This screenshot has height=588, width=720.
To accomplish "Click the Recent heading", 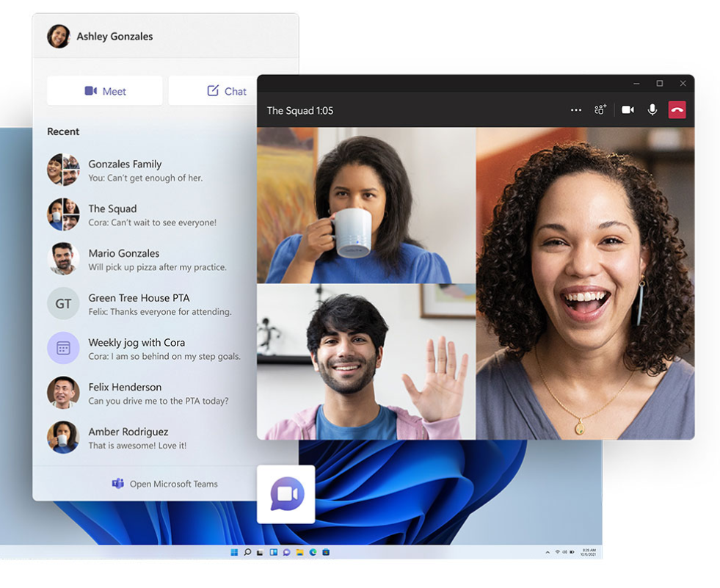I will 63,131.
